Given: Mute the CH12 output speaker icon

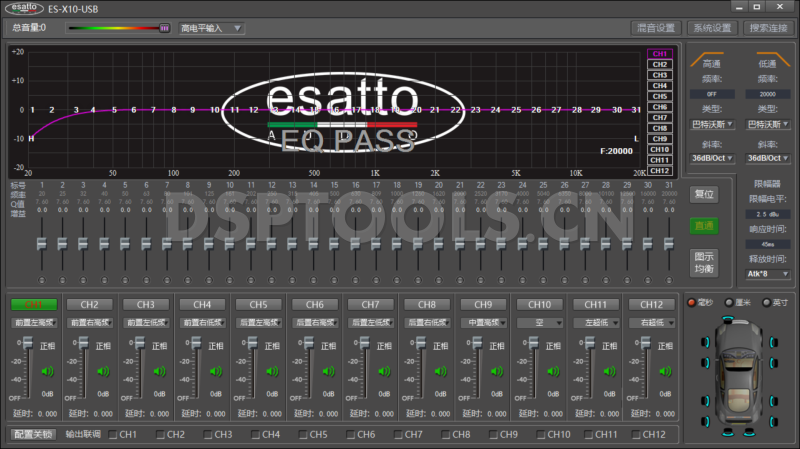Looking at the screenshot, I should point(665,371).
